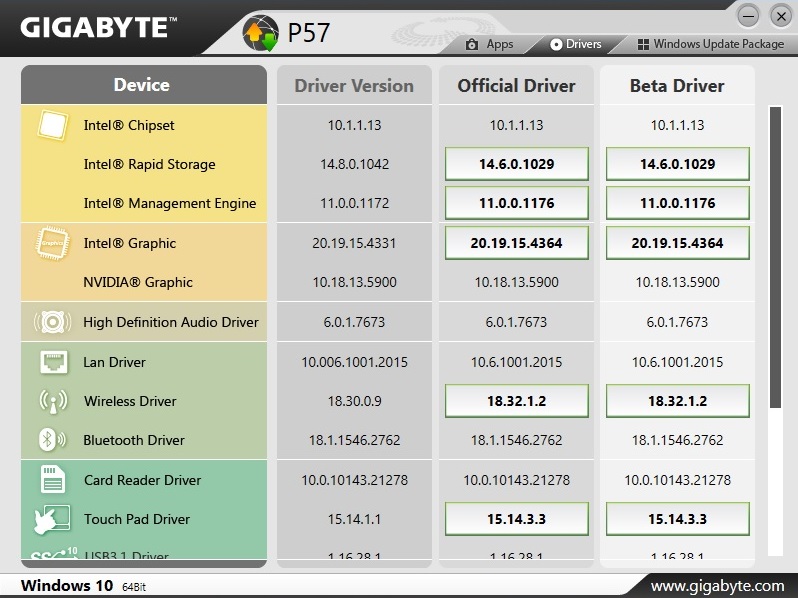Click the High Definition Audio speaker icon
Viewport: 798px width, 598px height.
(52, 322)
